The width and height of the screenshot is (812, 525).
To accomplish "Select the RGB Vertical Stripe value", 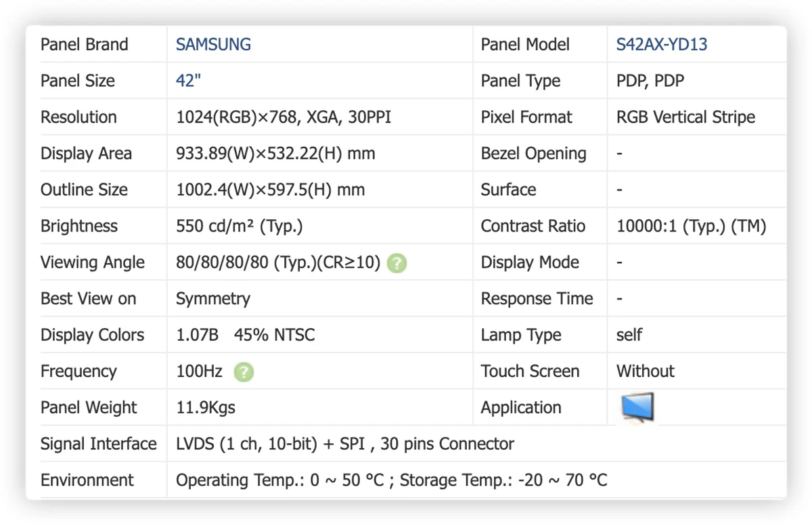I will [685, 117].
